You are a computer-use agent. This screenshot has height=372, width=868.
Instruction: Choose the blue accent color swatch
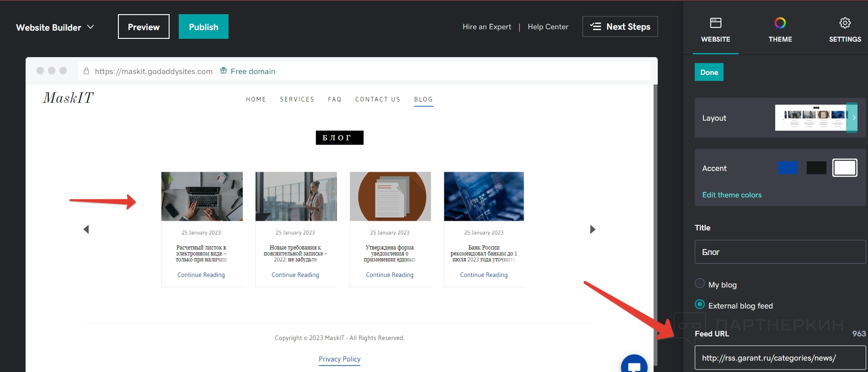pos(787,168)
